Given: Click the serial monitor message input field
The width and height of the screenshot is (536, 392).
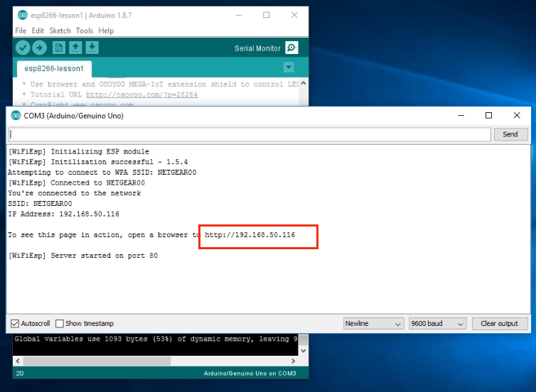Looking at the screenshot, I should click(250, 134).
